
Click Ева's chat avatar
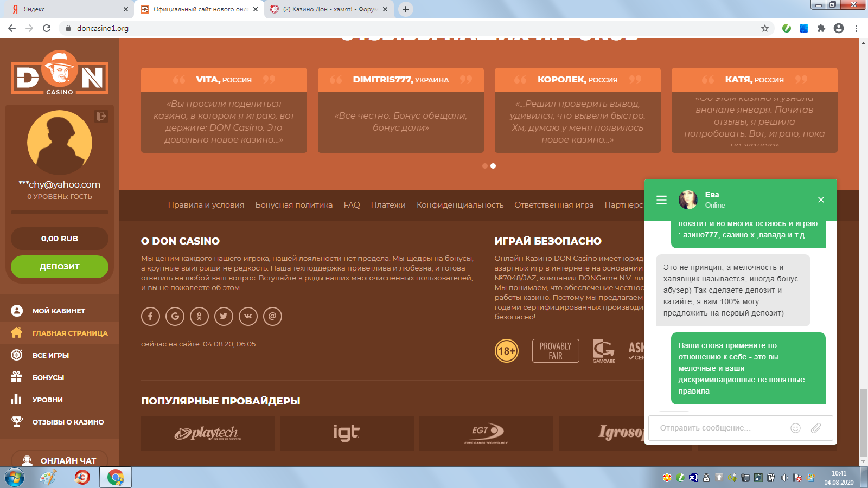coord(688,200)
